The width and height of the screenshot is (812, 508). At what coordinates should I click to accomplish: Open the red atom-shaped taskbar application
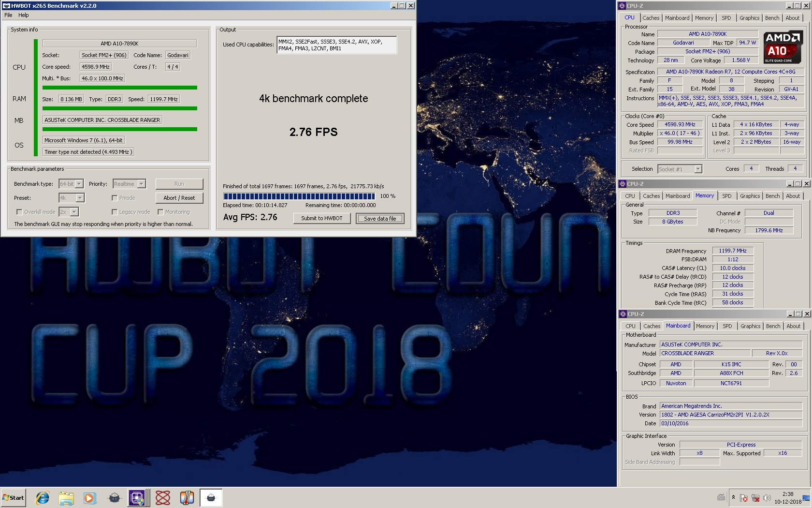(163, 497)
